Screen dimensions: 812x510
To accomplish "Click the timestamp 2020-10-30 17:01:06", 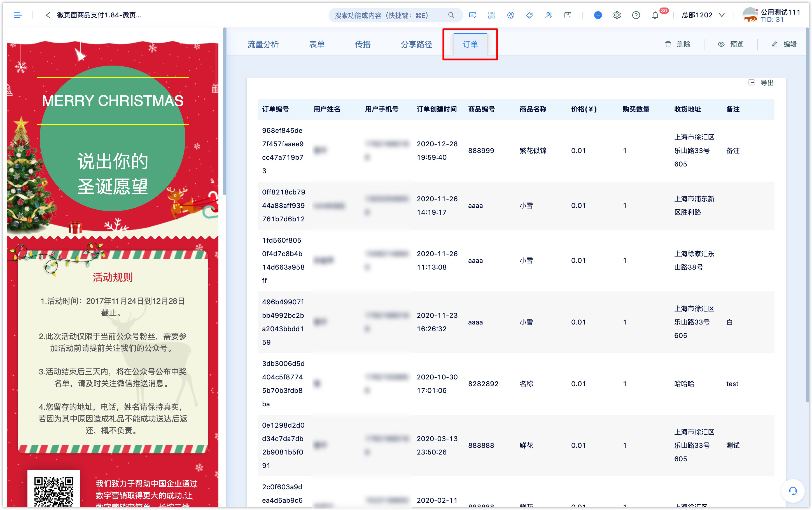I will point(437,384).
